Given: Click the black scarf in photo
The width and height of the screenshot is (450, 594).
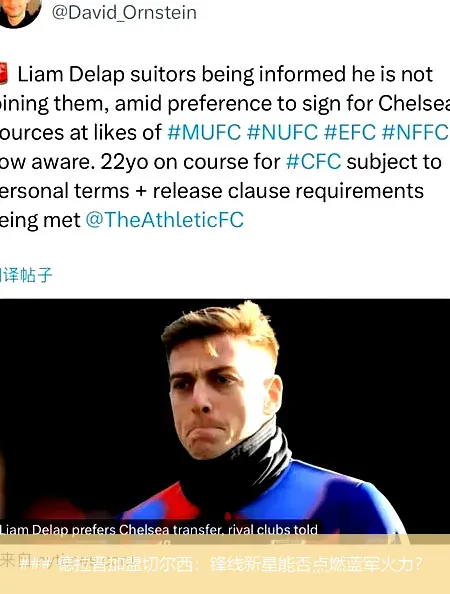Looking at the screenshot, I should (237, 468).
